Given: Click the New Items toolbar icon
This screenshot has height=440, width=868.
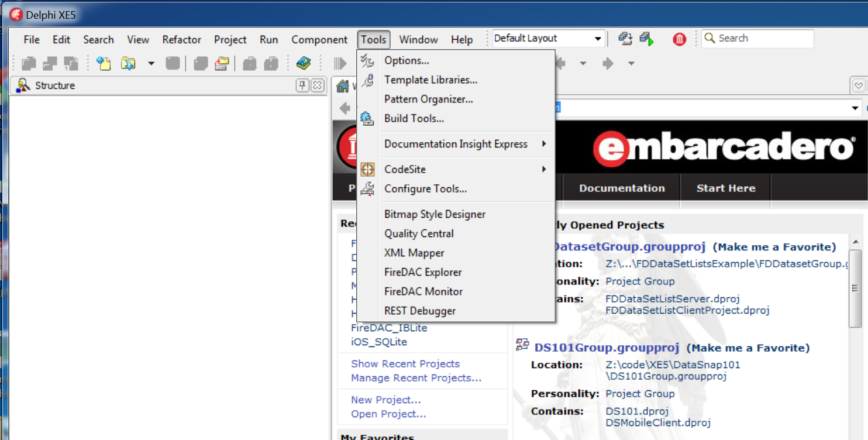Looking at the screenshot, I should [104, 63].
